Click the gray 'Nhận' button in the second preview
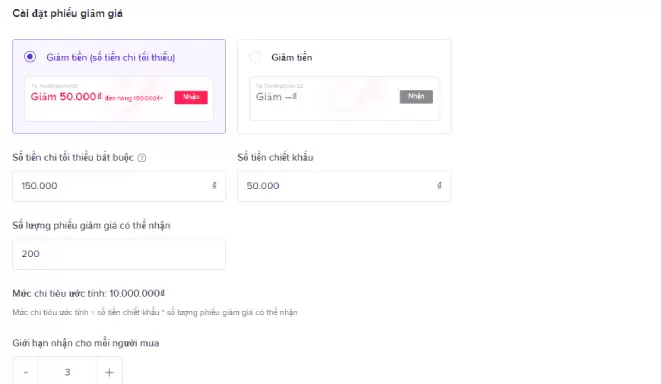 (416, 97)
